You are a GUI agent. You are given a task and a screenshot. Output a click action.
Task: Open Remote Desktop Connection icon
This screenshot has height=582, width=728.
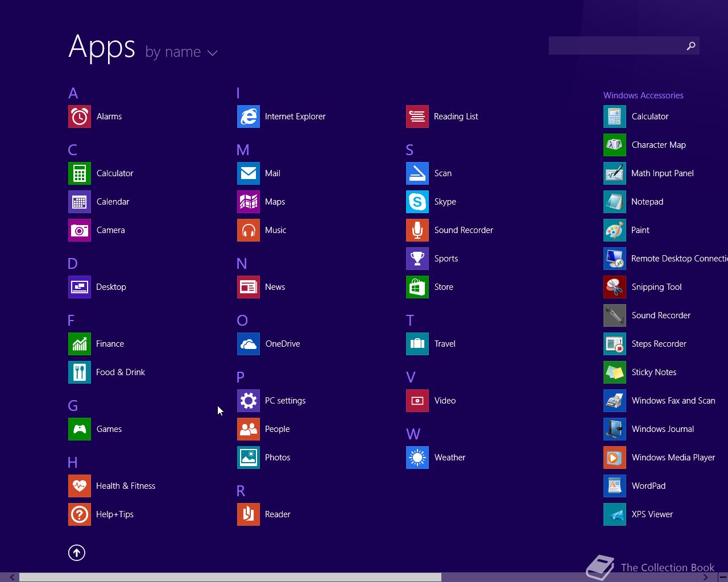click(x=615, y=259)
